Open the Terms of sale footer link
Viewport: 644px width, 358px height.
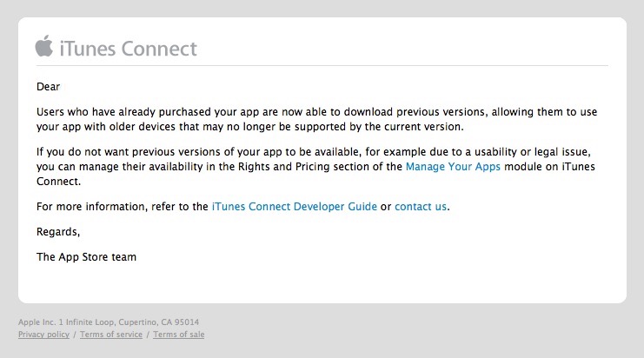pos(179,335)
